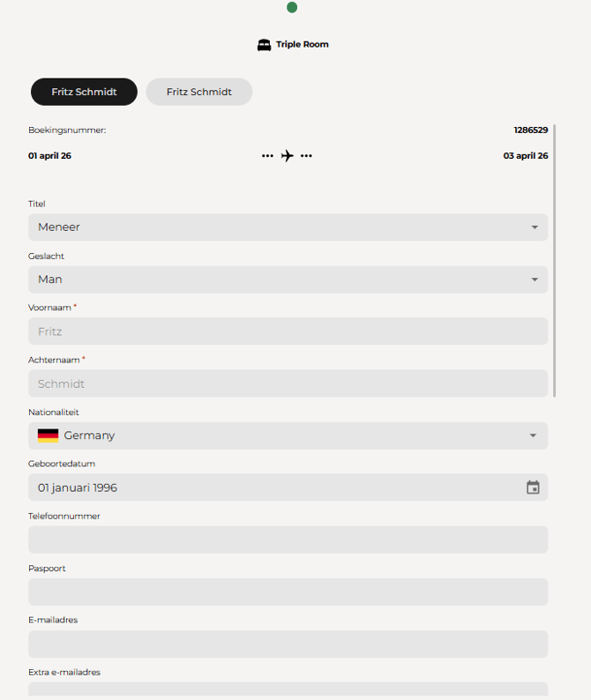The image size is (591, 700).
Task: Click the German flag icon
Action: [49, 436]
